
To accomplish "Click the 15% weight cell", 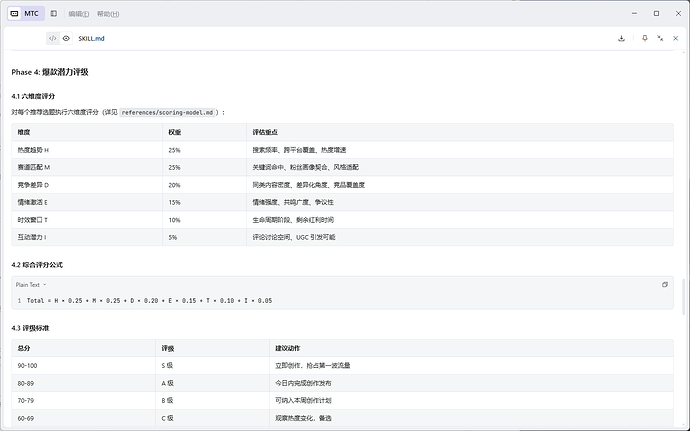I will pyautogui.click(x=205, y=203).
